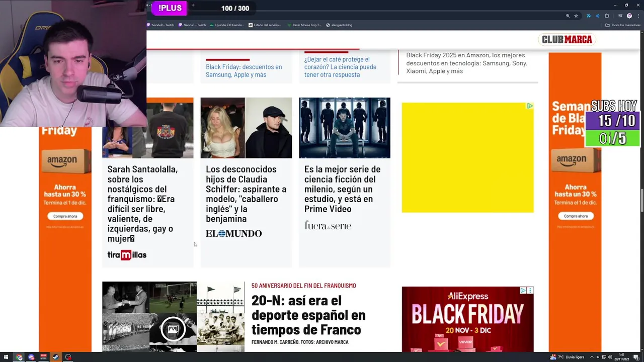Screen dimensions: 644x362
Task: Click author Fernando M. Carreño byline
Action: click(277, 342)
